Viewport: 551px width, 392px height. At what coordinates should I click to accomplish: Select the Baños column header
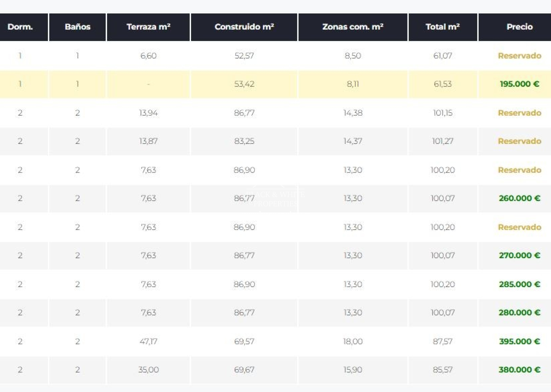click(77, 27)
